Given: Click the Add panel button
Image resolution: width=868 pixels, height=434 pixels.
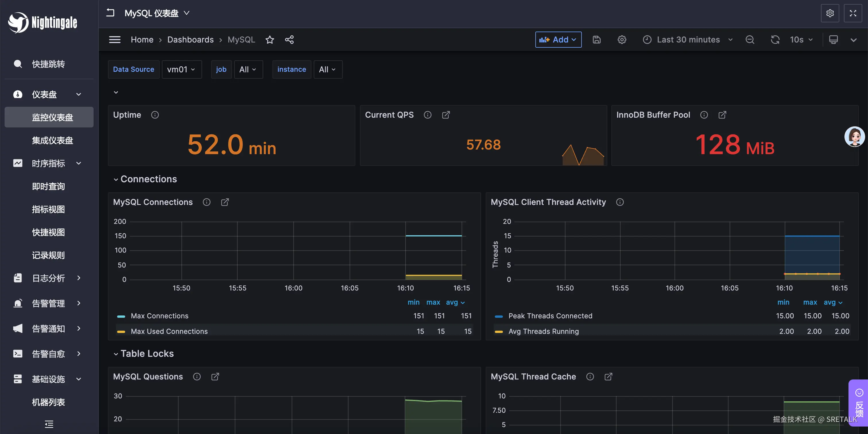Looking at the screenshot, I should [x=558, y=40].
